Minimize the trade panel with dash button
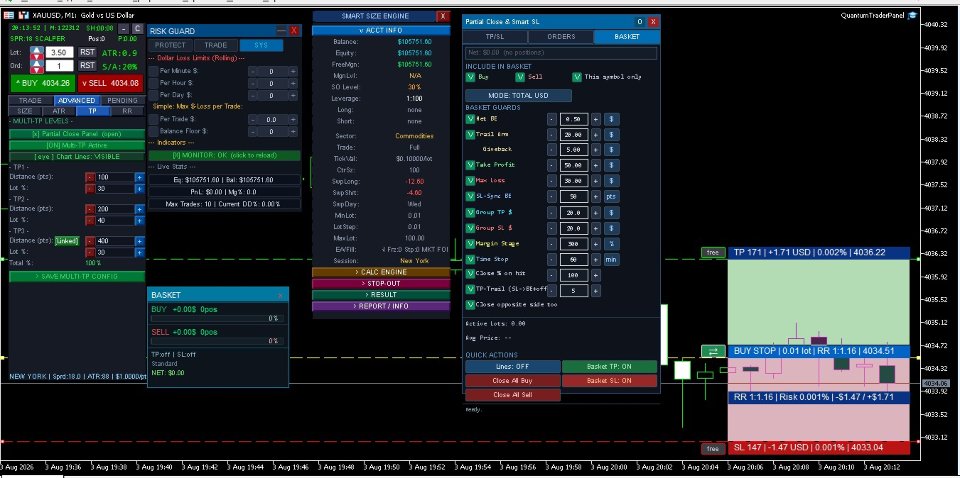This screenshot has width=960, height=478. coord(124,28)
